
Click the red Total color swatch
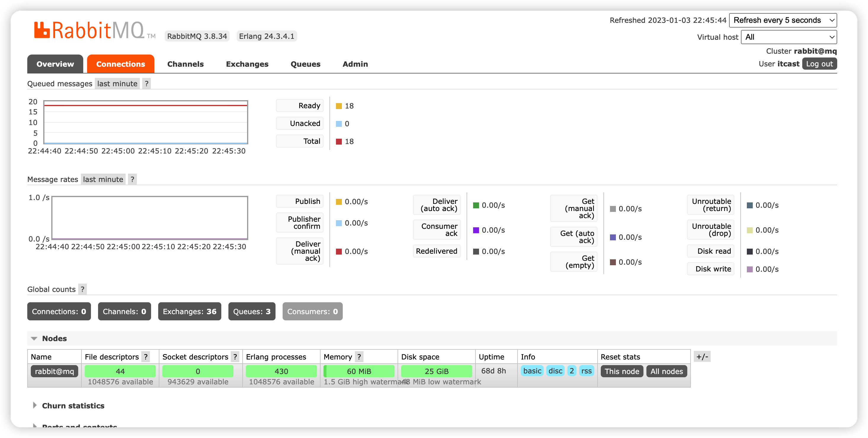[339, 142]
